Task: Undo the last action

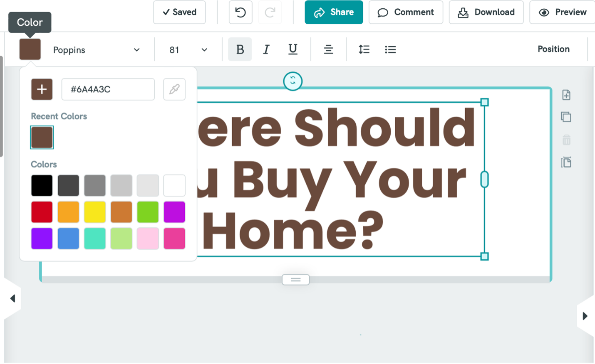Action: click(240, 12)
